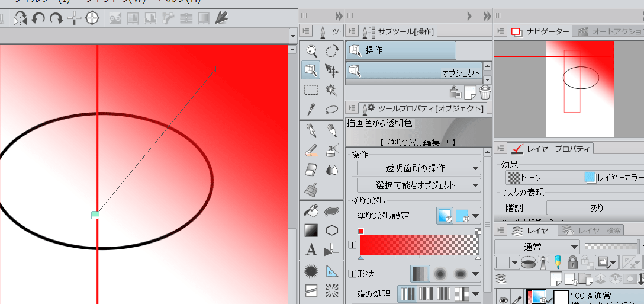Viewport: 644px width, 304px height.
Task: Toggle Set as reference layer lighthouse icon
Action: 543,261
